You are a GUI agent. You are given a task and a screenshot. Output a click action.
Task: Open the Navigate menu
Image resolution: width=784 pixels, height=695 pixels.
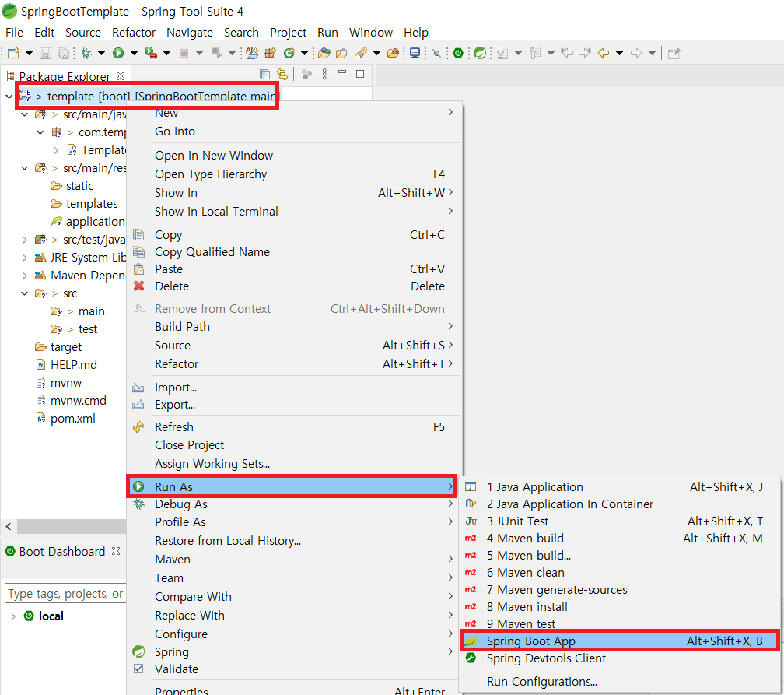[x=190, y=33]
